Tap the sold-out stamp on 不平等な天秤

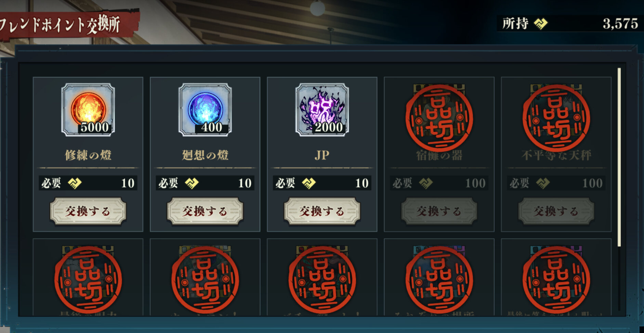click(556, 118)
